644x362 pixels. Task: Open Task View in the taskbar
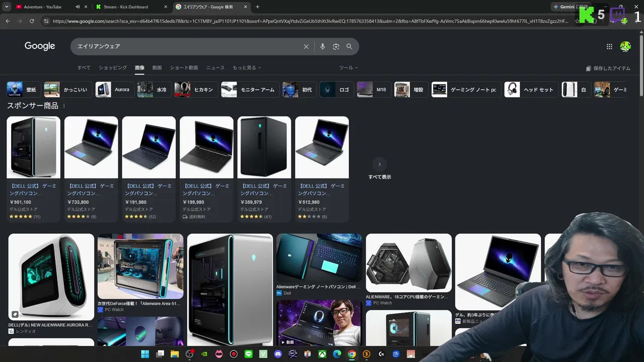click(160, 354)
